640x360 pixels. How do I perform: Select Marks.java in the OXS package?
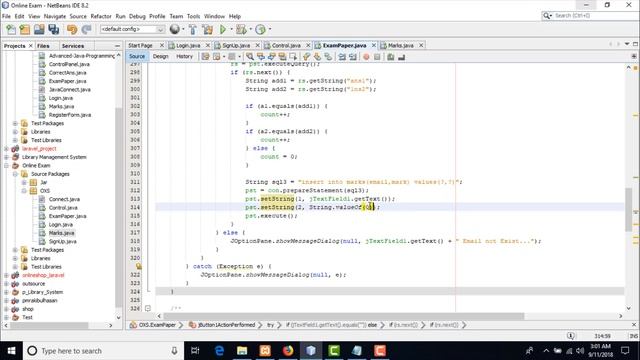[x=61, y=233]
